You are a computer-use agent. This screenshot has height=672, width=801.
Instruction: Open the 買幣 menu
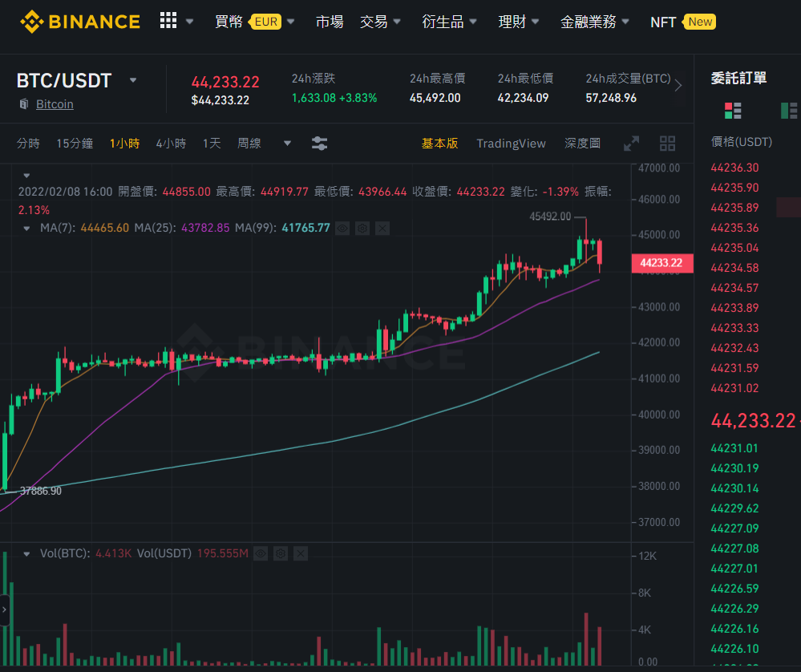tap(229, 22)
